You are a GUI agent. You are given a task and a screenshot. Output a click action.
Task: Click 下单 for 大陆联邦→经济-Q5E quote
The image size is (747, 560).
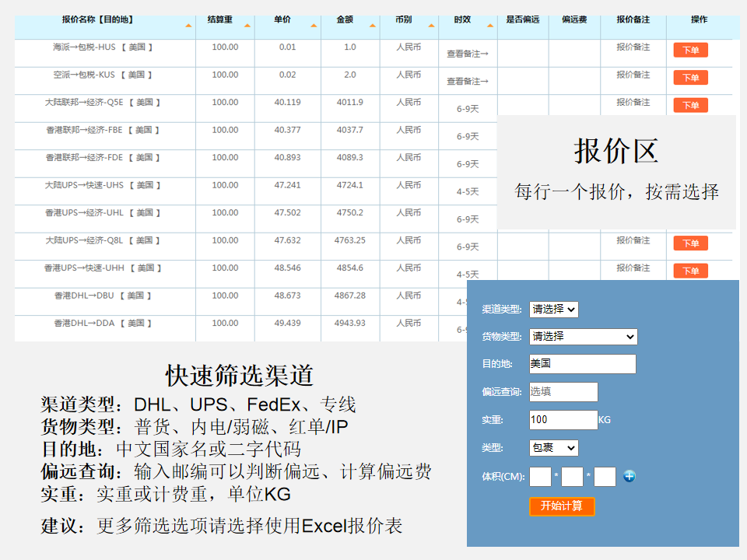pyautogui.click(x=690, y=105)
